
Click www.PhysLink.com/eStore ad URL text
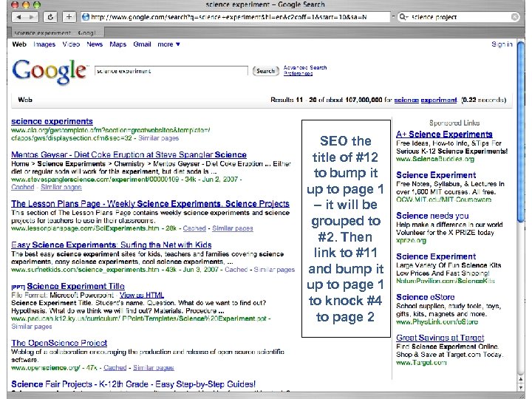point(437,322)
